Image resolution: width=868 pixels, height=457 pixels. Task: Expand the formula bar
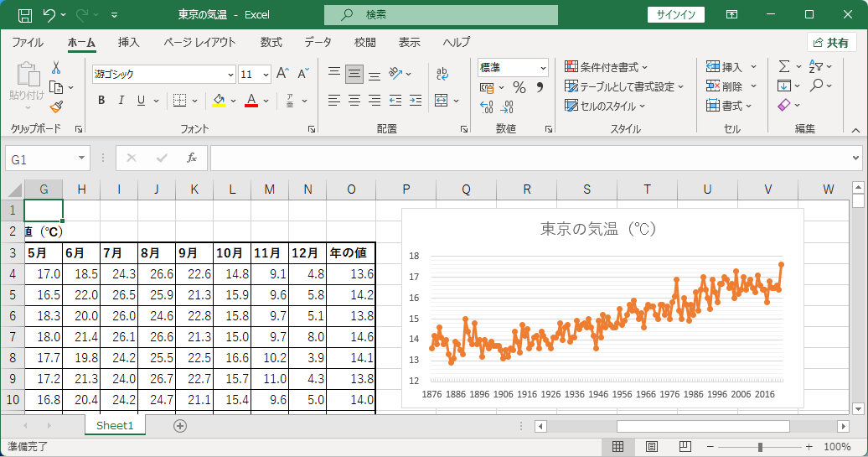click(x=855, y=158)
